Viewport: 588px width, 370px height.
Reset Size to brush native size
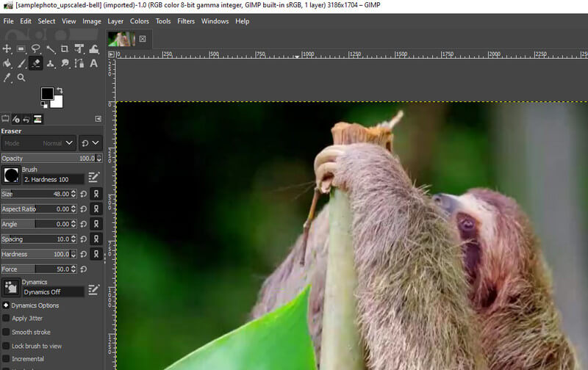pos(84,194)
